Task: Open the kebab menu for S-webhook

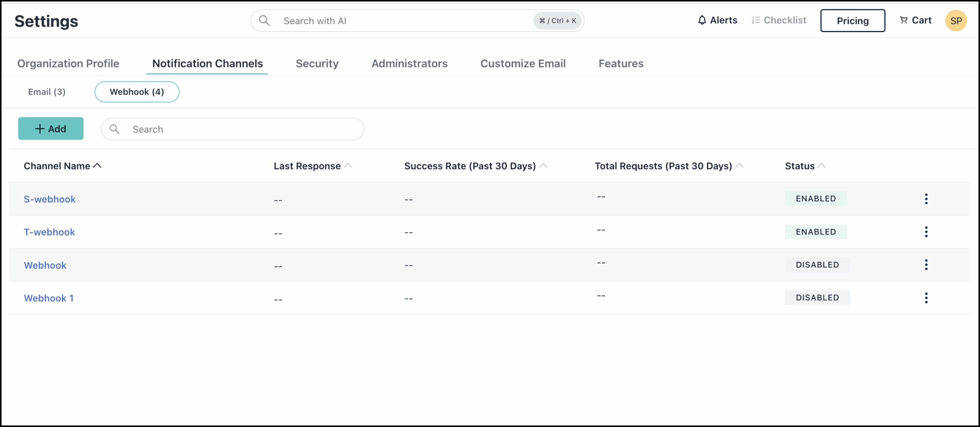Action: [926, 199]
